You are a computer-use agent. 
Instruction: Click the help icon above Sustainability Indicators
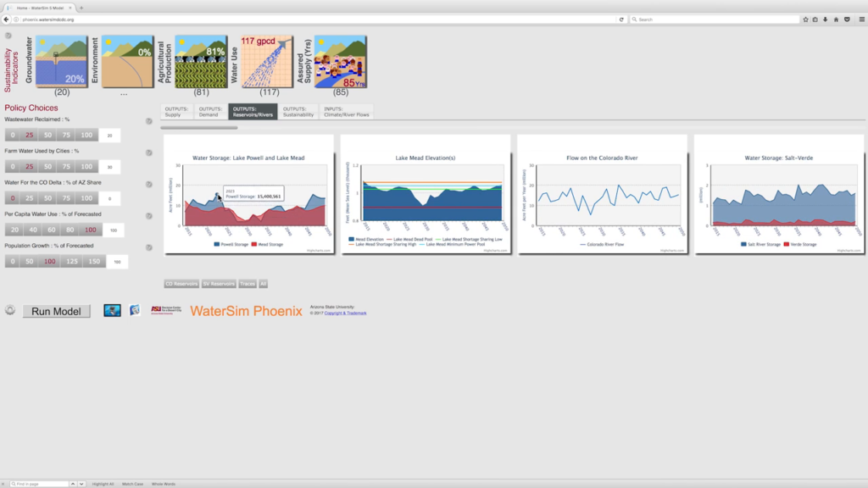coord(8,36)
